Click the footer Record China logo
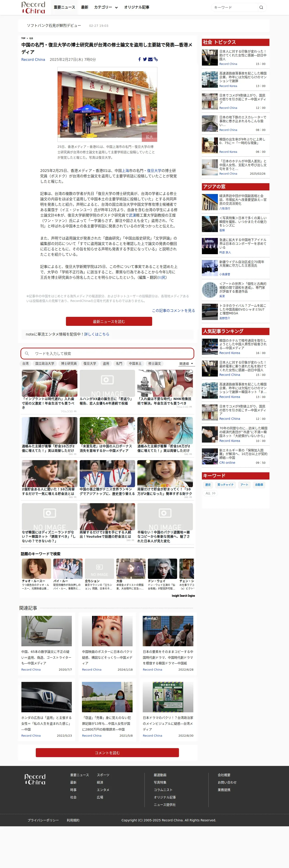The image size is (289, 868). [x=35, y=779]
